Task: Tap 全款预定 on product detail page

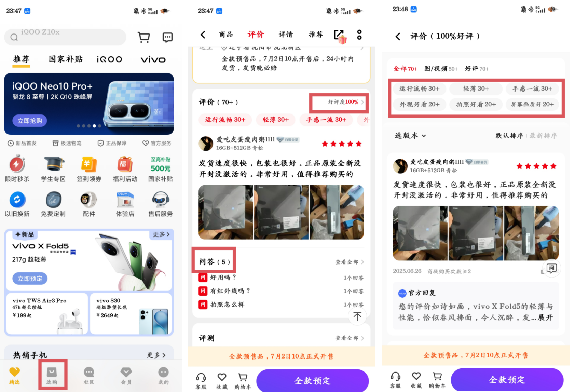Action: click(x=313, y=380)
